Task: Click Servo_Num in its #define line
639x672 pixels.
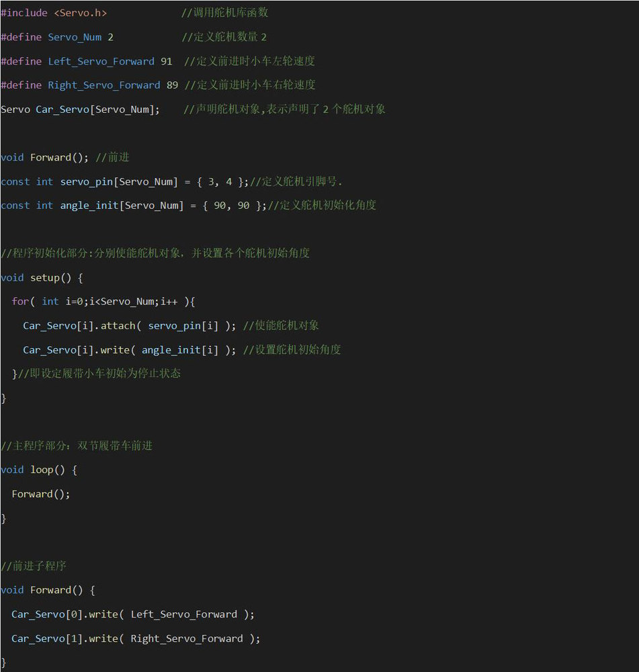Action: pyautogui.click(x=75, y=37)
